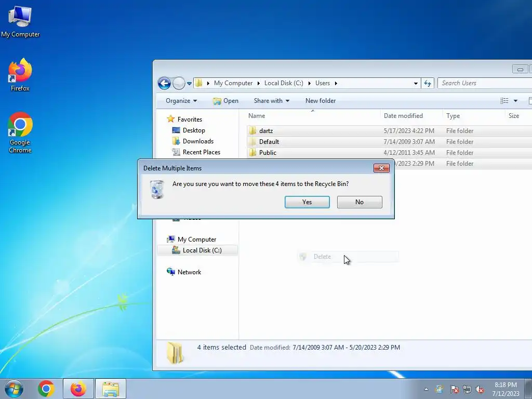The width and height of the screenshot is (532, 399).
Task: Open Desktop in Favorites
Action: coord(194,130)
